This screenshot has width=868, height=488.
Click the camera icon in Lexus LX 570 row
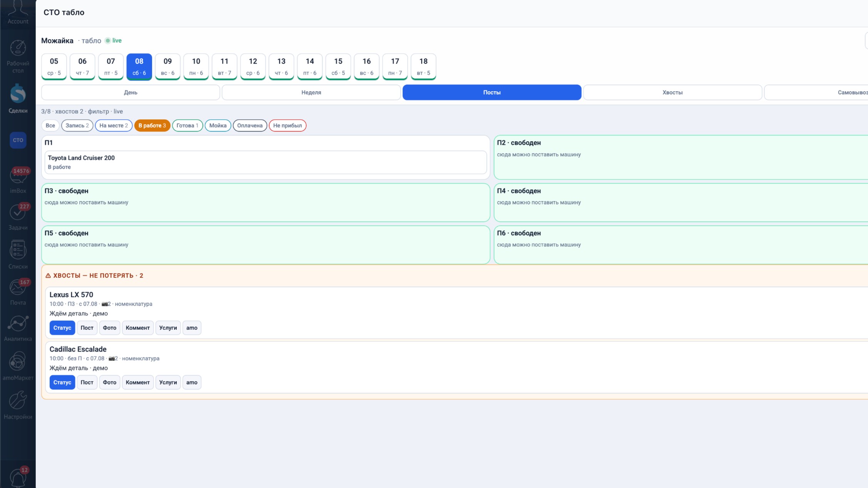tap(104, 304)
